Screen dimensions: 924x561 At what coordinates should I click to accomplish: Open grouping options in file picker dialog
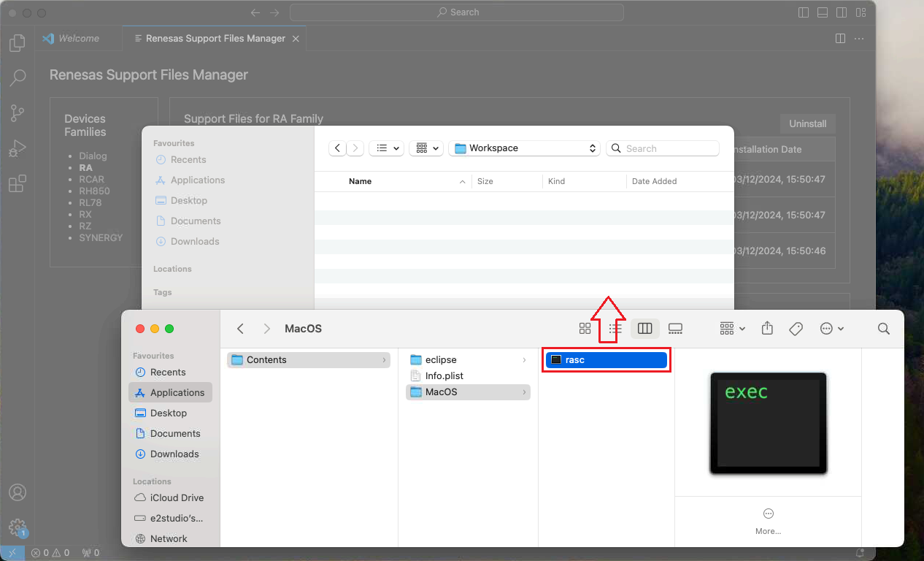pos(426,148)
